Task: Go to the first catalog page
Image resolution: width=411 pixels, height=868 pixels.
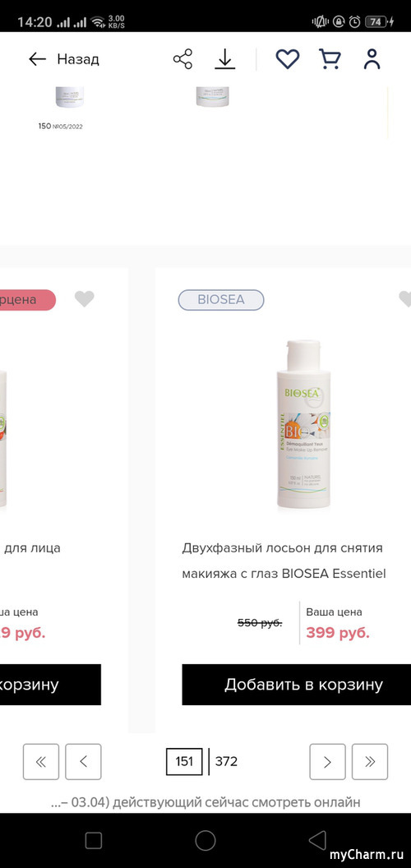Action: (40, 762)
